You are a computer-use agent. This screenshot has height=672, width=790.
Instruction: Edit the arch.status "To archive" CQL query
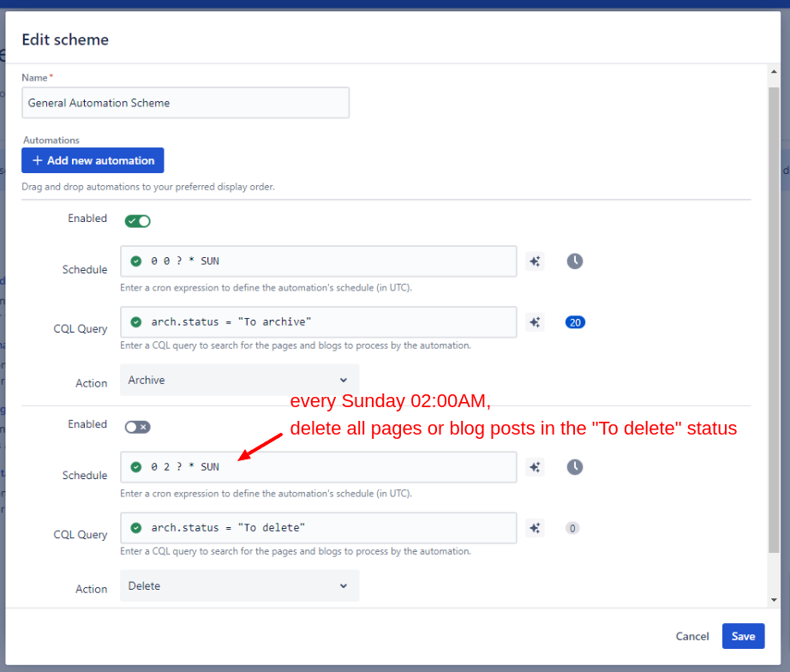[319, 322]
